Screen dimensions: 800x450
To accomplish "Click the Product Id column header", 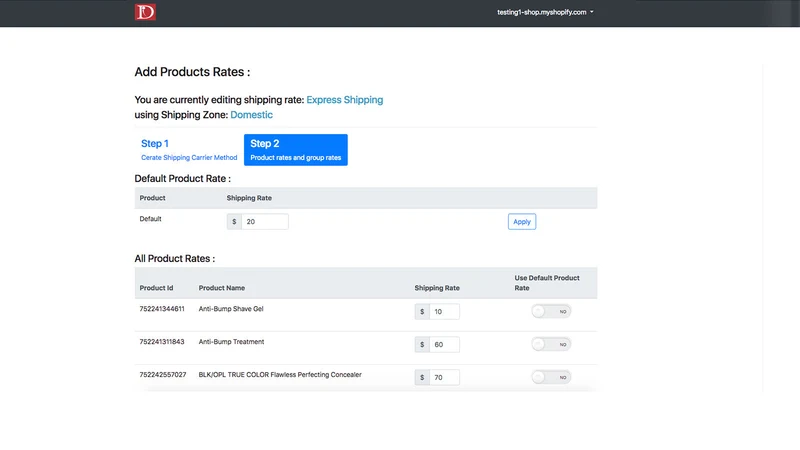I will coord(156,288).
